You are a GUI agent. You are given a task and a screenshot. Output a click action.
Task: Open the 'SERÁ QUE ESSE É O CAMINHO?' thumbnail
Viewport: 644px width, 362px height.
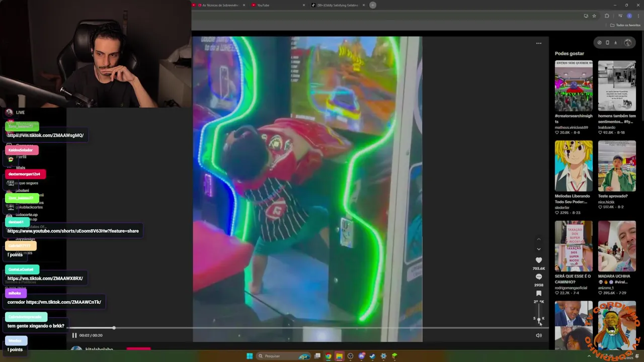[x=574, y=246]
